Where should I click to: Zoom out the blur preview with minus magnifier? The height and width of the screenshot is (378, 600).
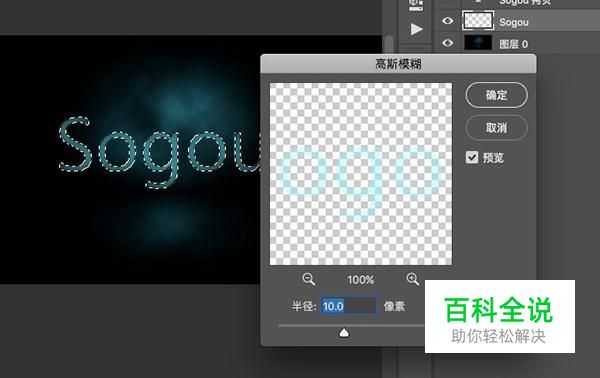pyautogui.click(x=308, y=279)
